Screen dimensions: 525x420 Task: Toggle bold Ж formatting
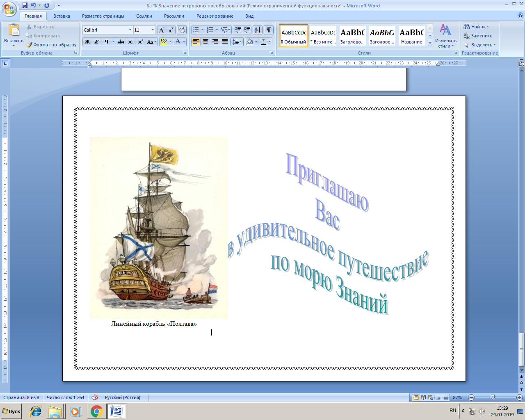point(87,42)
